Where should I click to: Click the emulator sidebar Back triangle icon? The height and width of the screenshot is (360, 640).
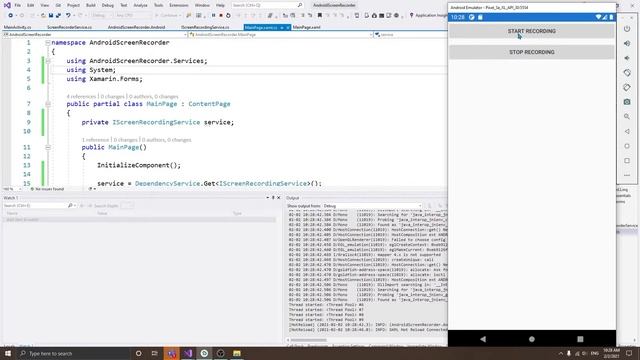[x=627, y=131]
